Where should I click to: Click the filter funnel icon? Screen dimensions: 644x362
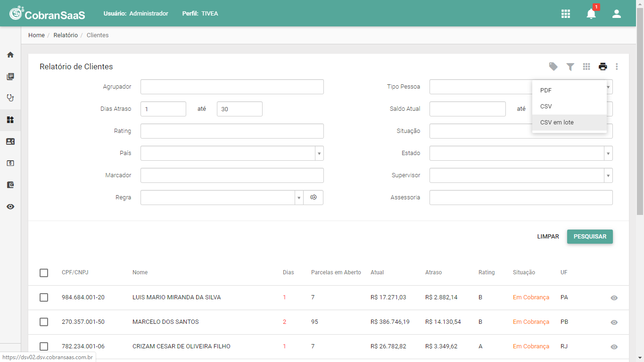click(x=570, y=67)
